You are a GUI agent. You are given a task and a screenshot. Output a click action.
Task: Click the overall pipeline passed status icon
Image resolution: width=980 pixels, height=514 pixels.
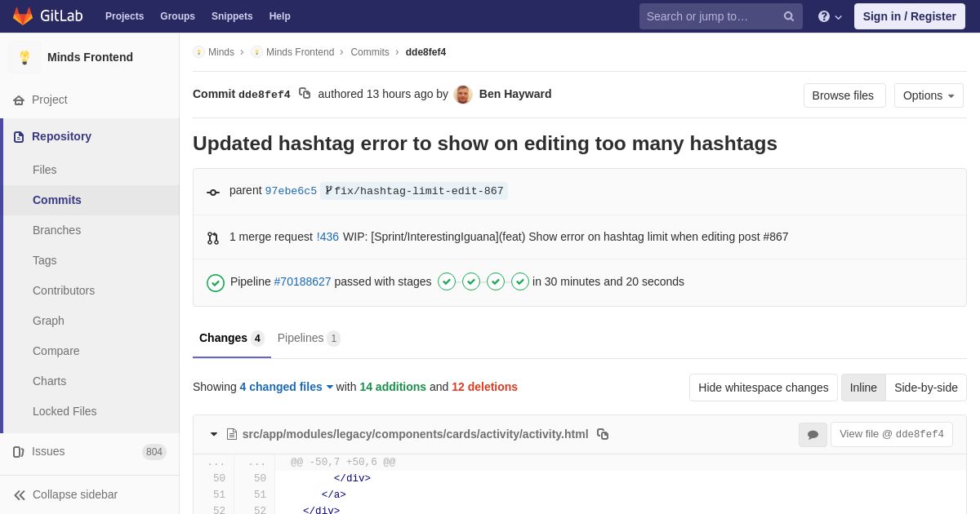point(216,282)
